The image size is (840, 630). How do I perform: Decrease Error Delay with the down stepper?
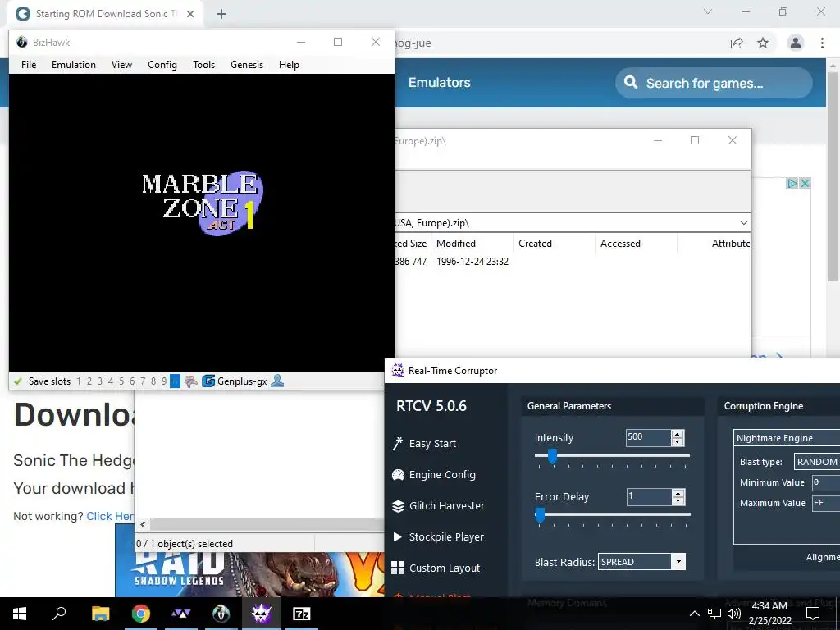(678, 501)
